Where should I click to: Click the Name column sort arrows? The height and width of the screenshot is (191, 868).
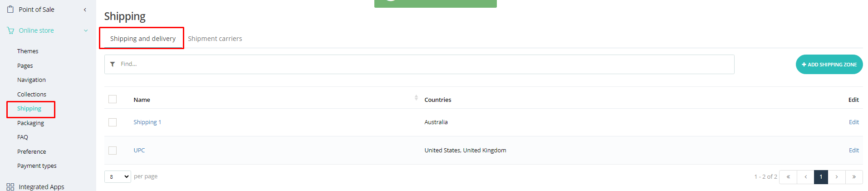click(416, 98)
